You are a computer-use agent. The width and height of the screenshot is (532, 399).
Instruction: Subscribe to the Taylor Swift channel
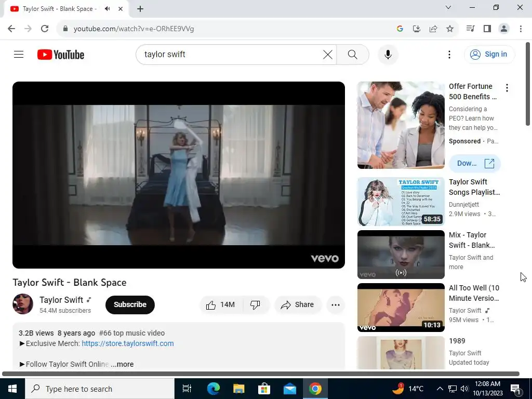pos(130,304)
